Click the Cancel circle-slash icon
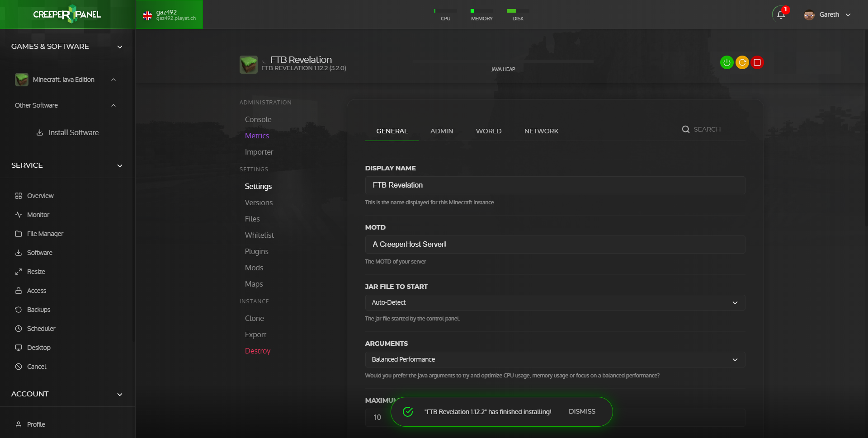The height and width of the screenshot is (438, 868). 19,367
